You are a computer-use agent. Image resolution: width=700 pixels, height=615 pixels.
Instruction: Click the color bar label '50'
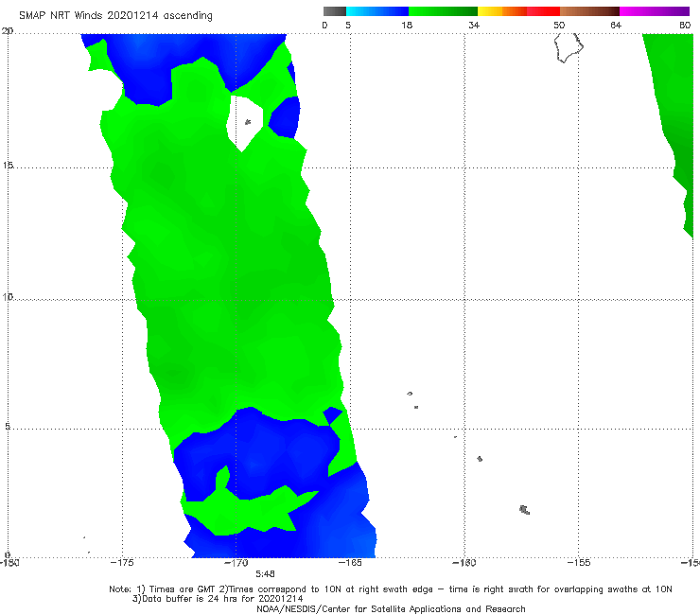[559, 26]
